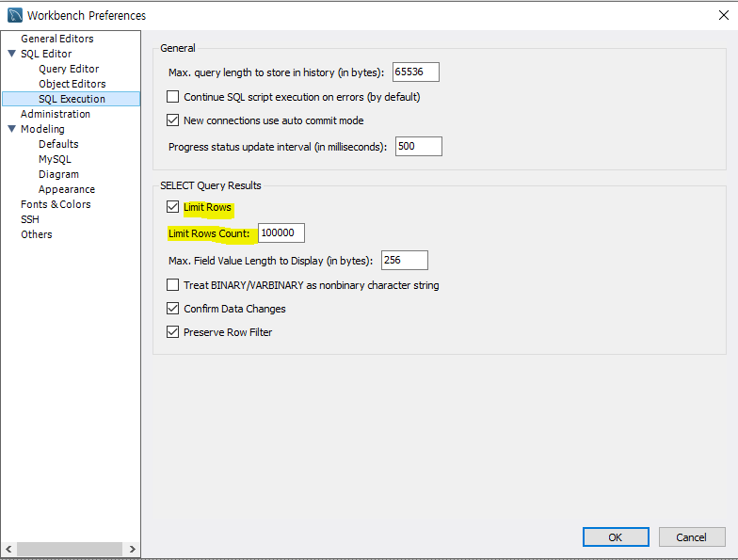Collapse the SQL Editor tree node
Viewport: 738px width, 560px height.
click(x=12, y=54)
